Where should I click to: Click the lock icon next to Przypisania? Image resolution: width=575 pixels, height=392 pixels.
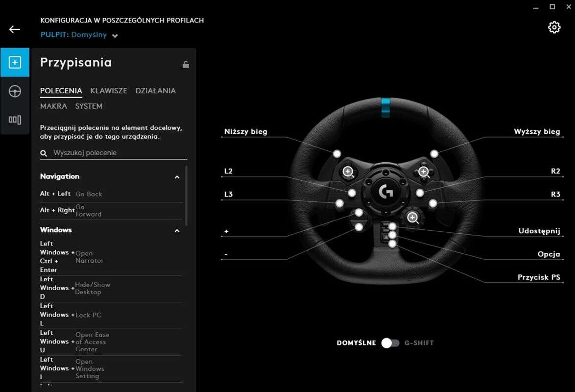[186, 64]
